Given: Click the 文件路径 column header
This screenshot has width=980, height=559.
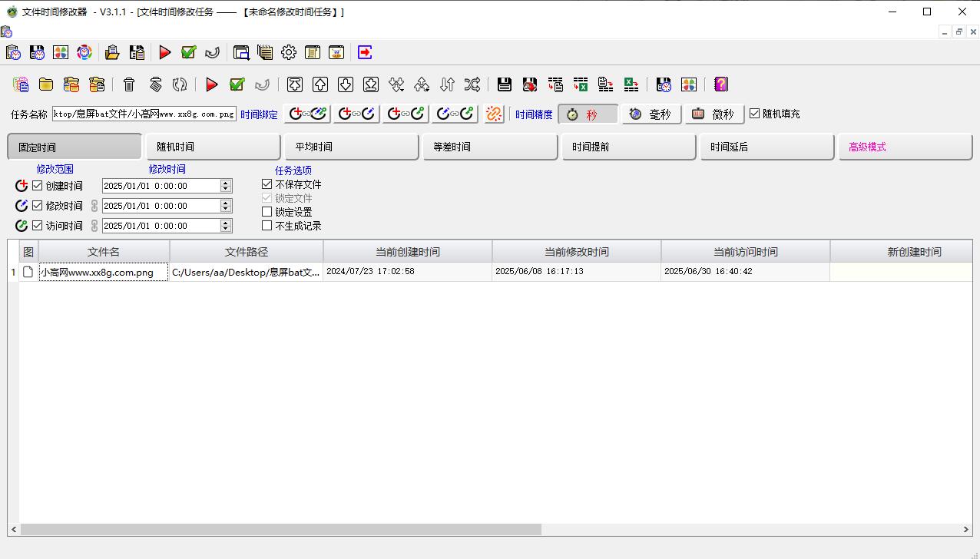Looking at the screenshot, I should [x=247, y=252].
